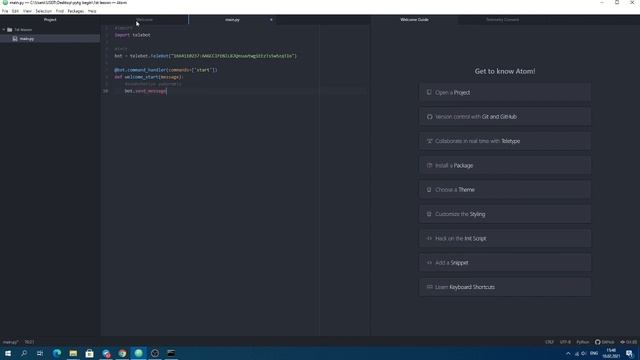
Task: Click the paintcan icon beside Customize the Styling
Action: (x=429, y=214)
